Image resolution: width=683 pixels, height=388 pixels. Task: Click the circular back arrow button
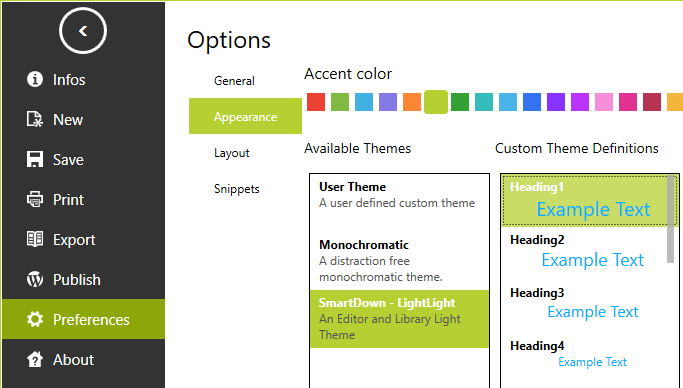point(83,31)
